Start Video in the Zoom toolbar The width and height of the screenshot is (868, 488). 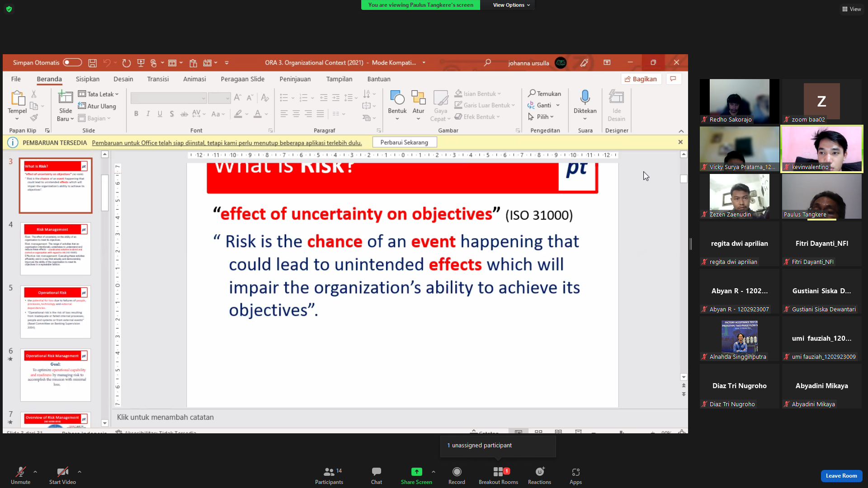62,476
